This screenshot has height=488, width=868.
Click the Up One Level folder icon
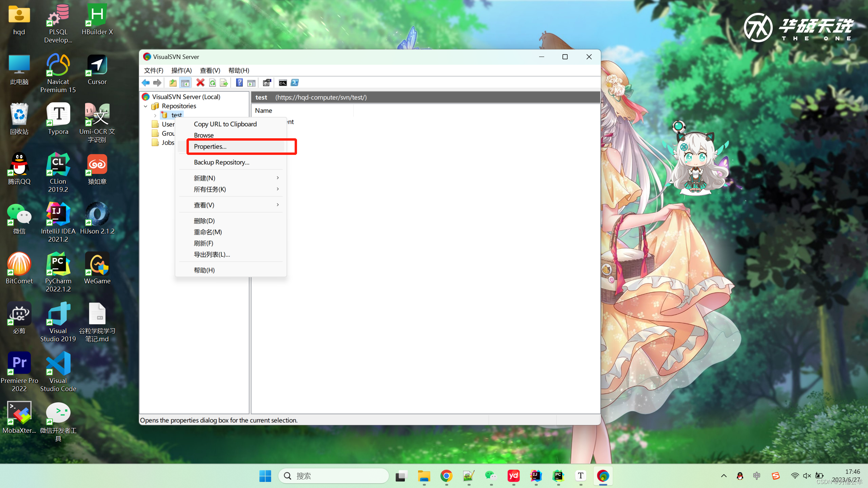[173, 82]
